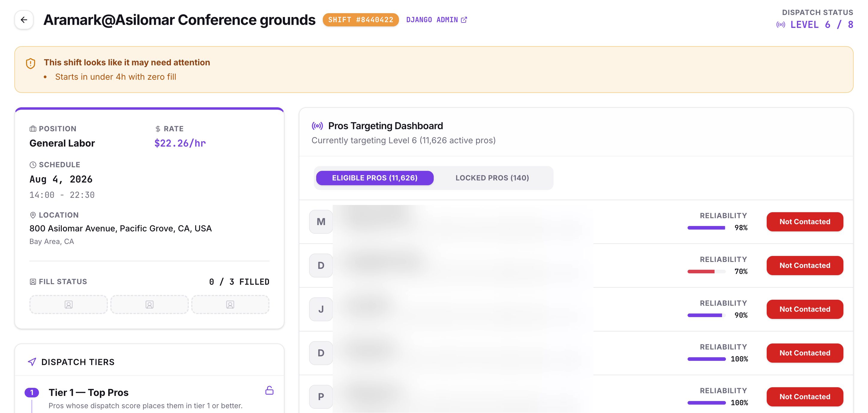
Task: Click the Location pin icon
Action: tap(33, 215)
